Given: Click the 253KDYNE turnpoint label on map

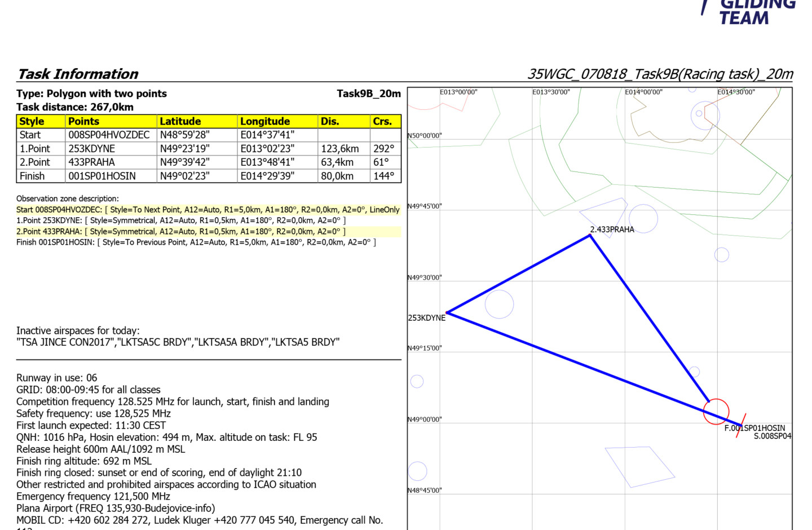Looking at the screenshot, I should tap(426, 318).
